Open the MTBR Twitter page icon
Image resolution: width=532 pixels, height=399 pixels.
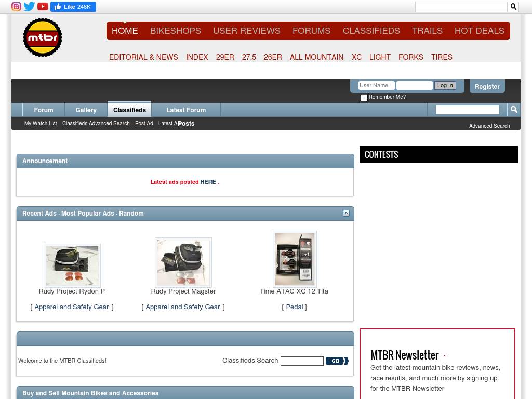[30, 7]
